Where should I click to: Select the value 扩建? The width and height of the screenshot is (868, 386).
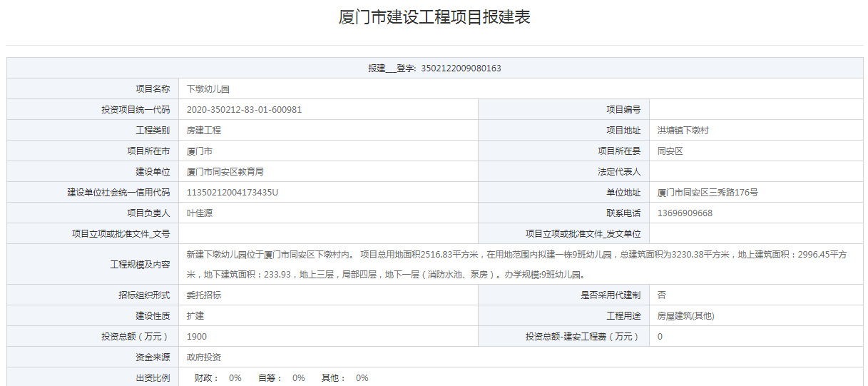click(x=195, y=316)
